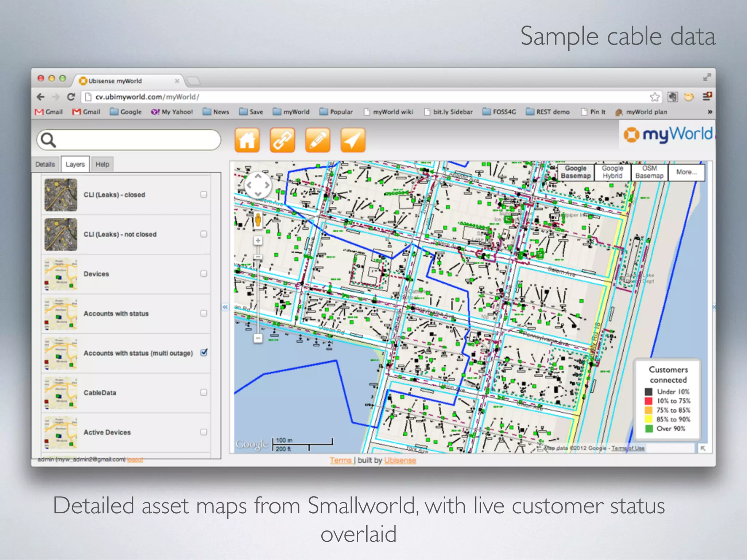Toggle the Accounts with status checkbox

click(x=204, y=313)
